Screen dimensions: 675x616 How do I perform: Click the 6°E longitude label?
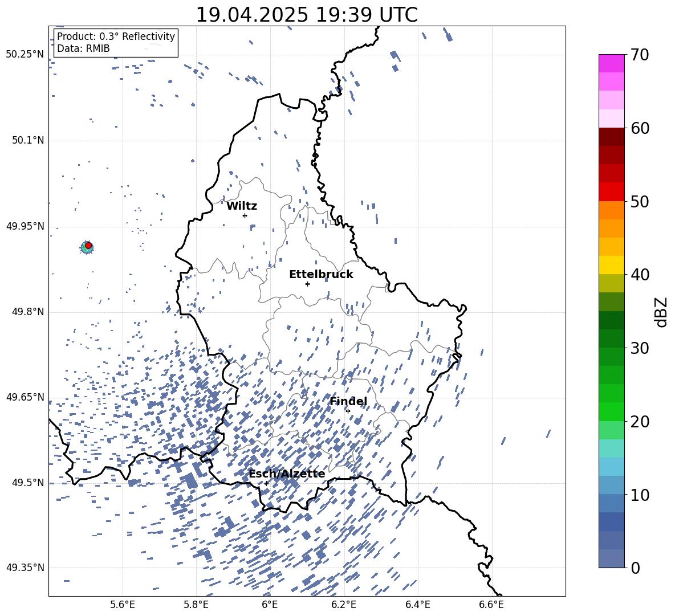pyautogui.click(x=270, y=605)
